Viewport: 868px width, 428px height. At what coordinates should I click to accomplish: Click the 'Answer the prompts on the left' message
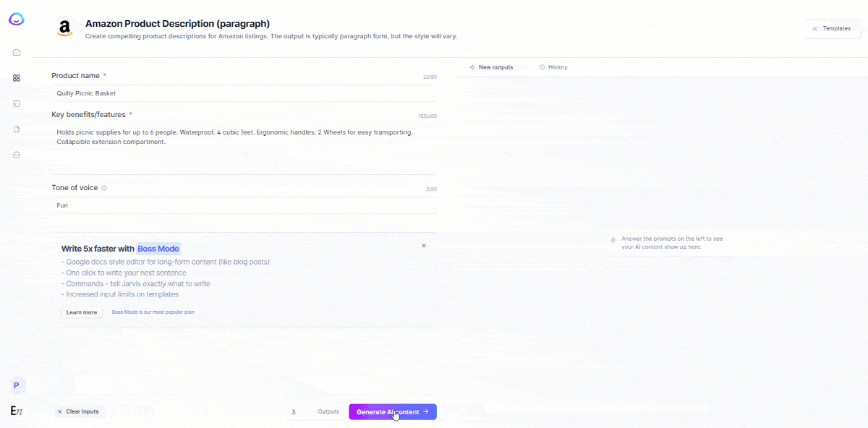point(672,243)
